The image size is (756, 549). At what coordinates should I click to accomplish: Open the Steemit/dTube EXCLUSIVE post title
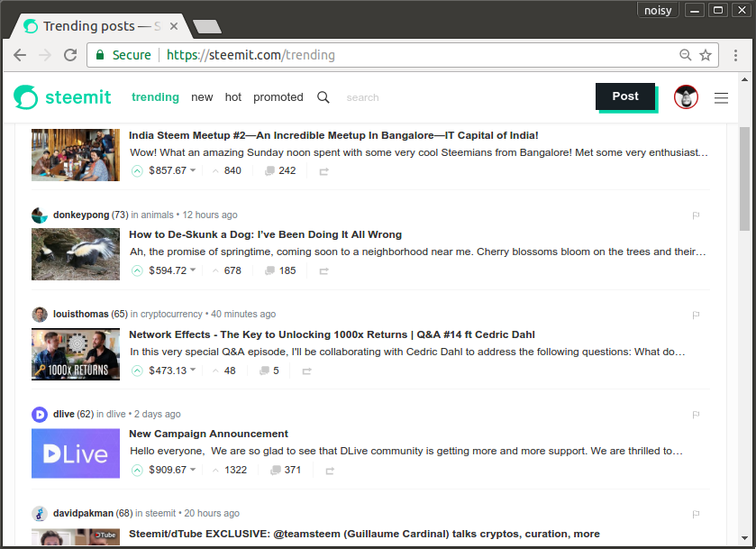click(x=365, y=534)
